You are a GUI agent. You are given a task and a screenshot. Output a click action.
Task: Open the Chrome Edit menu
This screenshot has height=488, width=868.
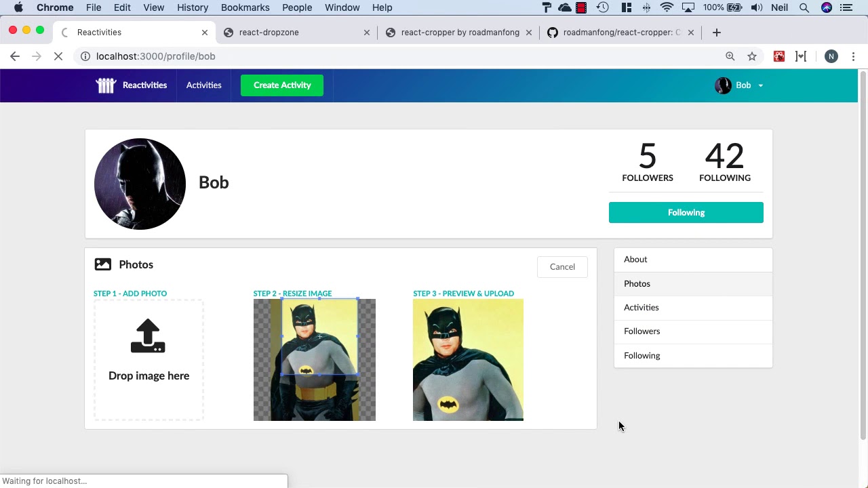click(x=122, y=7)
